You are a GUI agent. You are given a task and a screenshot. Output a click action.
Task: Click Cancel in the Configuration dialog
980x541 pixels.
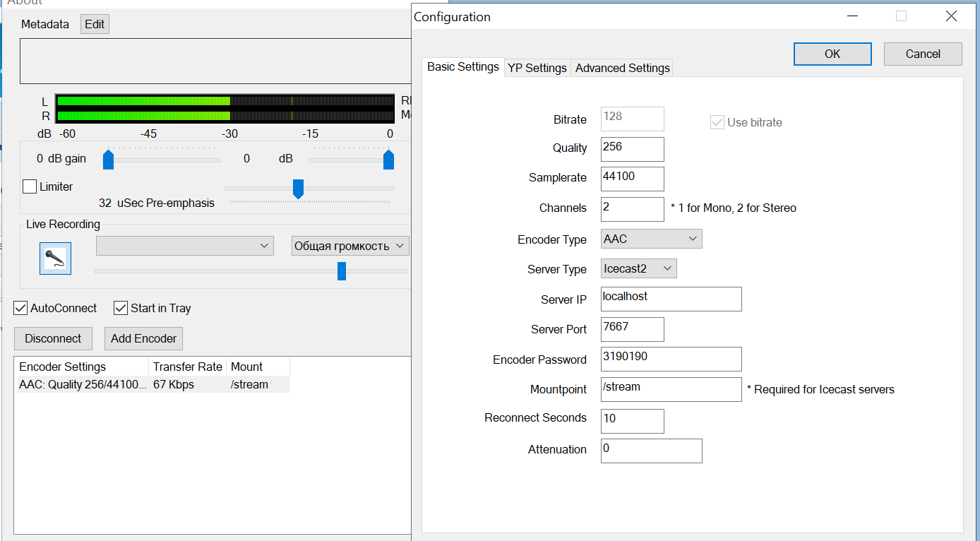point(923,54)
